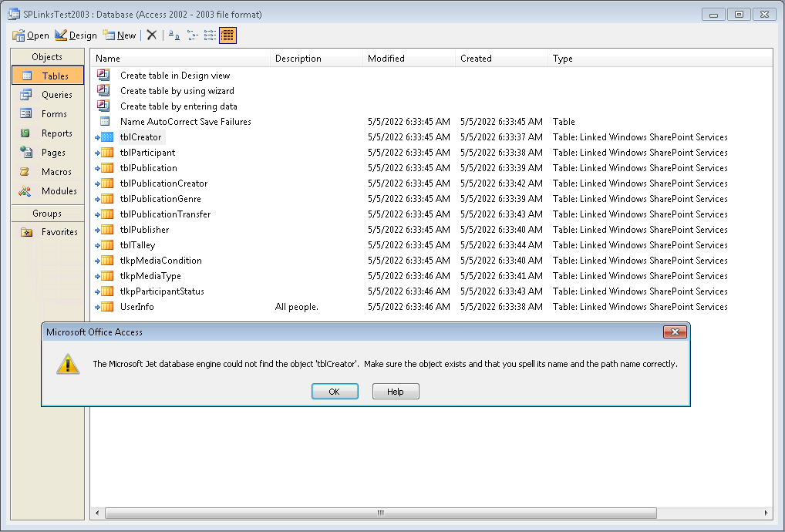Image resolution: width=785 pixels, height=532 pixels.
Task: Open the Favorites group
Action: pos(48,232)
